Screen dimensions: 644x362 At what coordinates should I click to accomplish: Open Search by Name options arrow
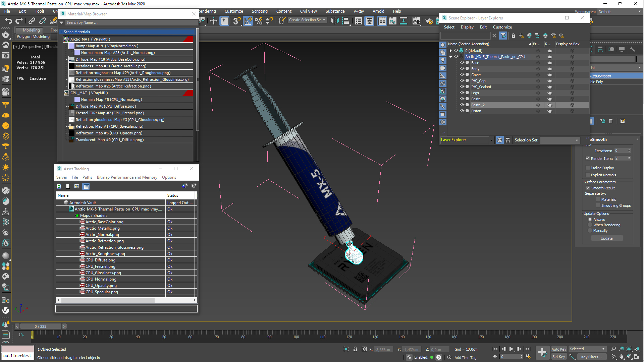tap(62, 23)
